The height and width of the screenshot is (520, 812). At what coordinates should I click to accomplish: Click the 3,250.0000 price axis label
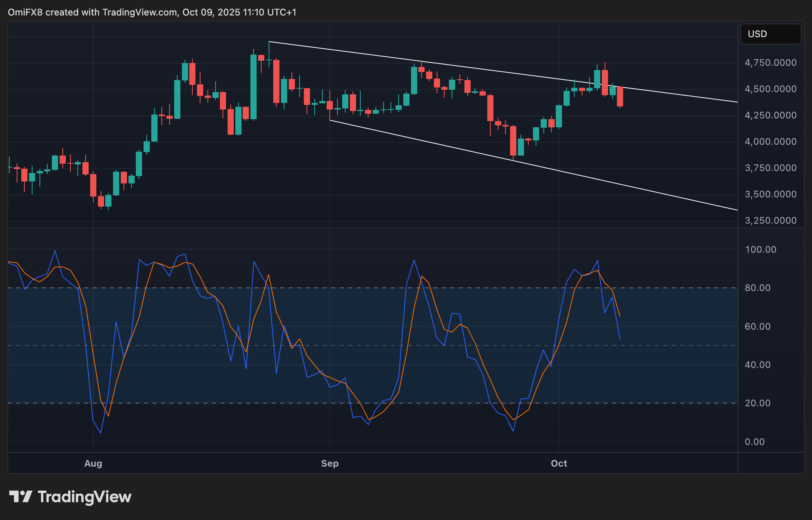(770, 221)
